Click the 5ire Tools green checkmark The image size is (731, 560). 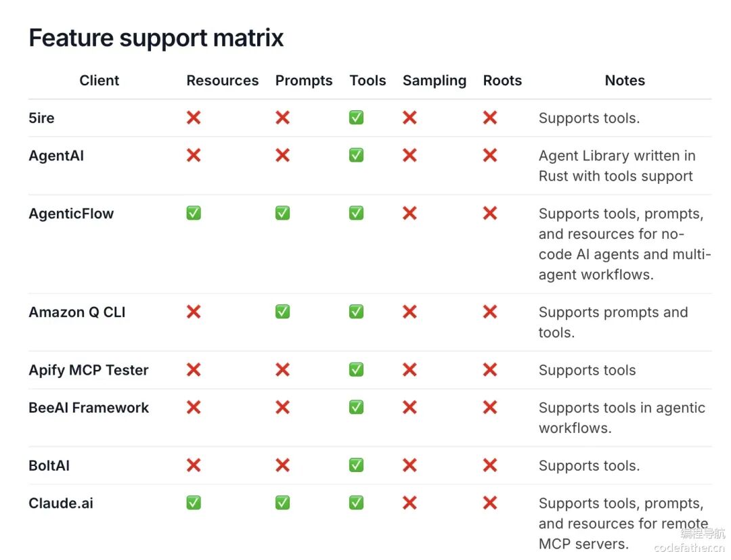pos(356,118)
